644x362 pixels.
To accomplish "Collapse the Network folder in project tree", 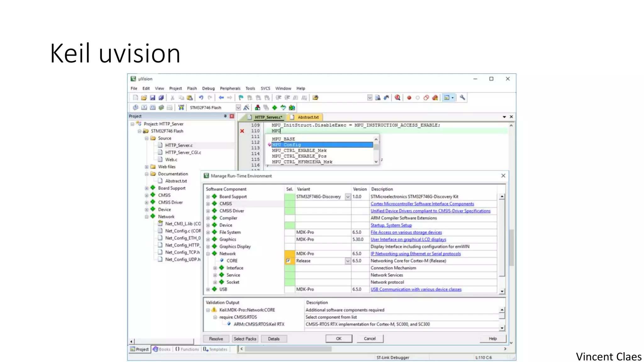I will 147,217.
